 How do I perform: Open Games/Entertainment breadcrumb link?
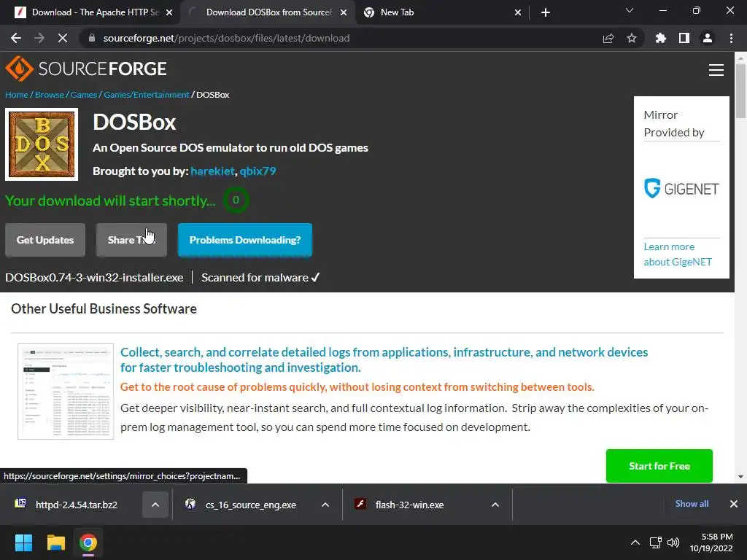tap(146, 95)
